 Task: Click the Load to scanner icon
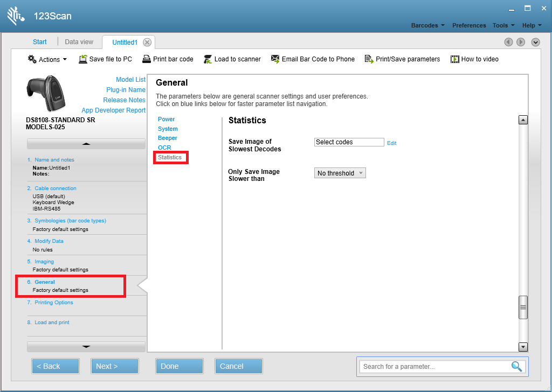[208, 59]
